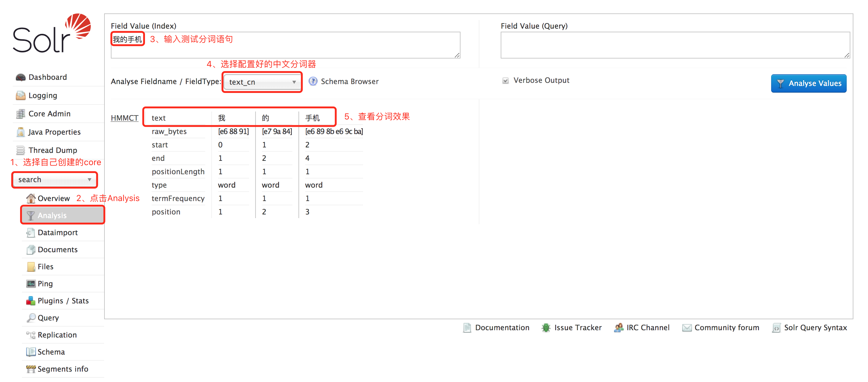Click the raw_bytes value [e7 9a 84]
868x382 pixels.
(277, 132)
